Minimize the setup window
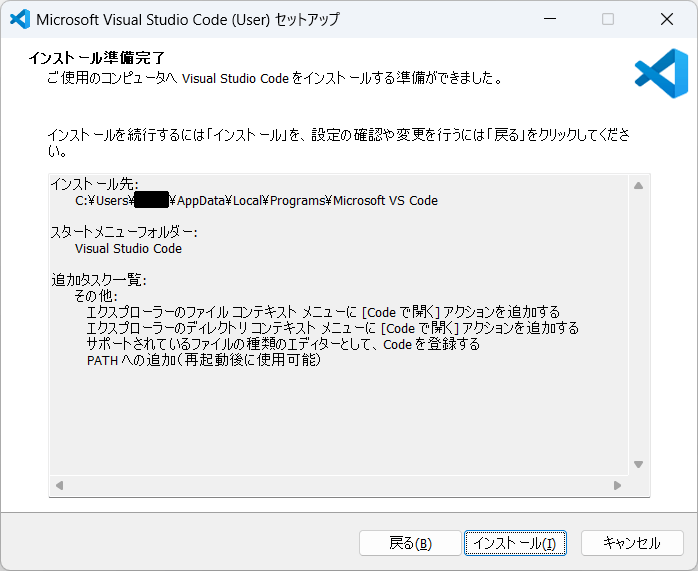This screenshot has width=698, height=571. 549,19
